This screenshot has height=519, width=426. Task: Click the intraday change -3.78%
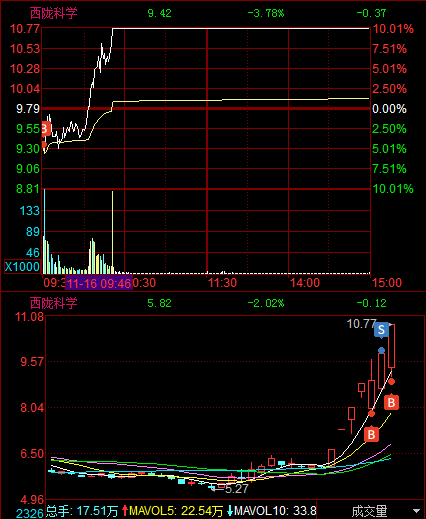266,13
